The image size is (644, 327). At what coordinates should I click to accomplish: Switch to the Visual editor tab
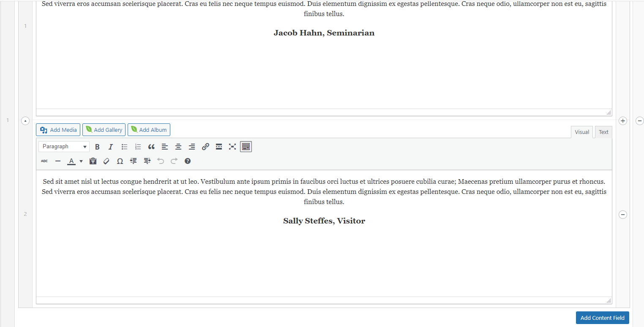pyautogui.click(x=581, y=132)
